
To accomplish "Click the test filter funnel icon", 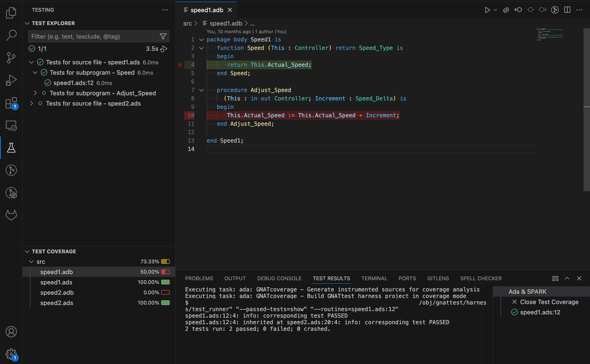I will (163, 36).
